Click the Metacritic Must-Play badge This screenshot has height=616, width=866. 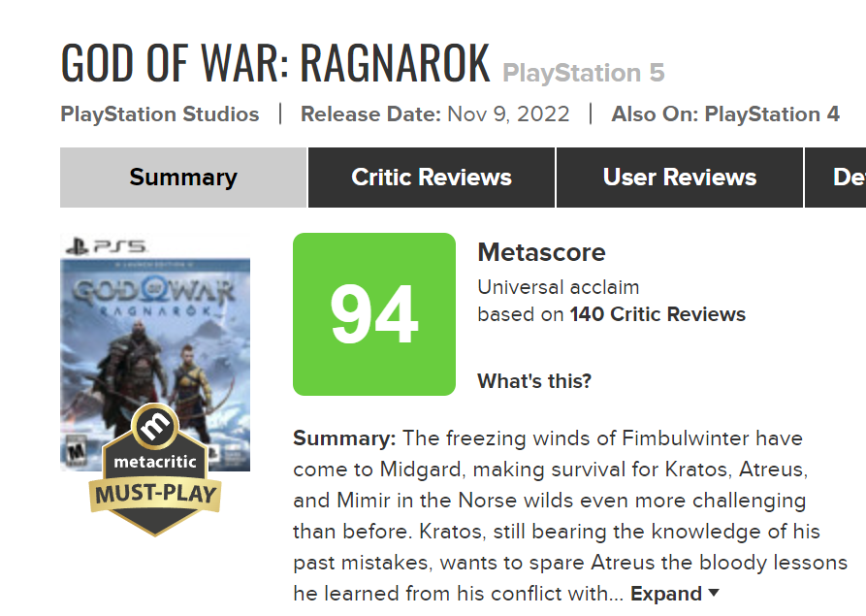(x=155, y=470)
